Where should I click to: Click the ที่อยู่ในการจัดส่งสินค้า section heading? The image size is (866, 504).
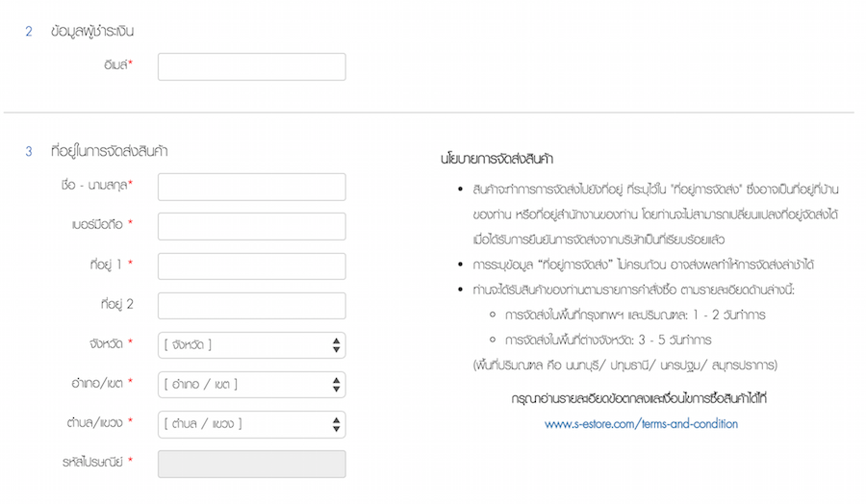click(x=110, y=151)
